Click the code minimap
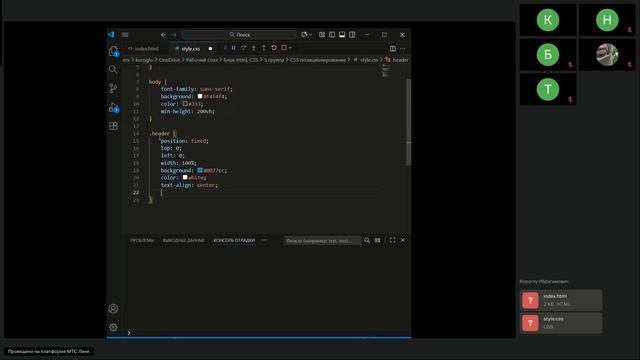Screen dimensions: 640x360 (x=386, y=71)
